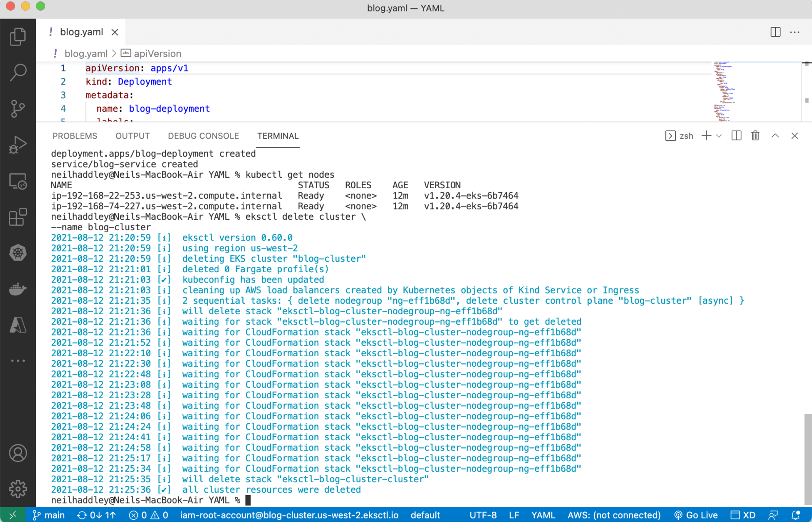Split the terminal pane
Image resolution: width=812 pixels, height=522 pixels.
click(x=736, y=136)
